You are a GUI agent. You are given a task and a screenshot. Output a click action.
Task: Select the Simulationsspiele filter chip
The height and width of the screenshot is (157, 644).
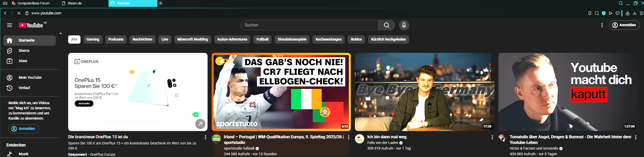(x=292, y=40)
